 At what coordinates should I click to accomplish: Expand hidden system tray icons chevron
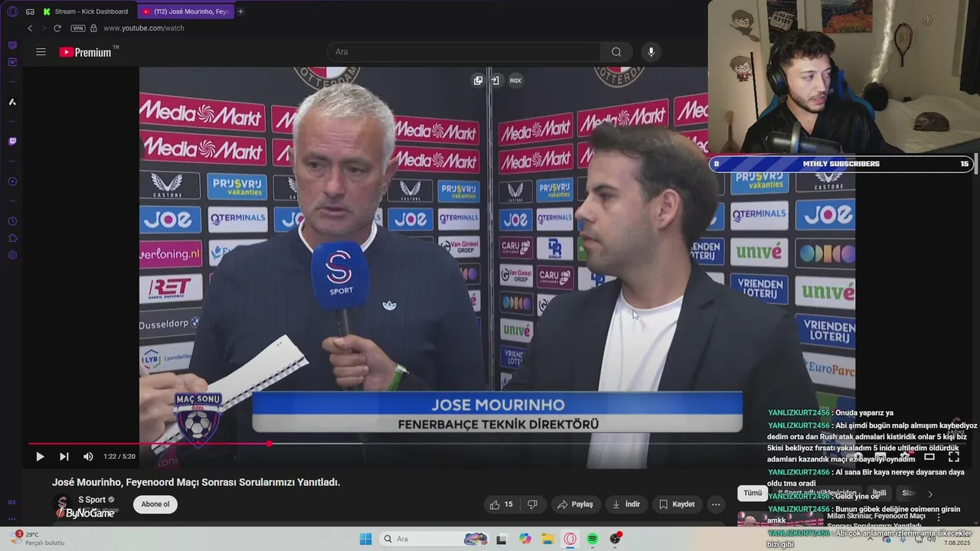(x=872, y=539)
